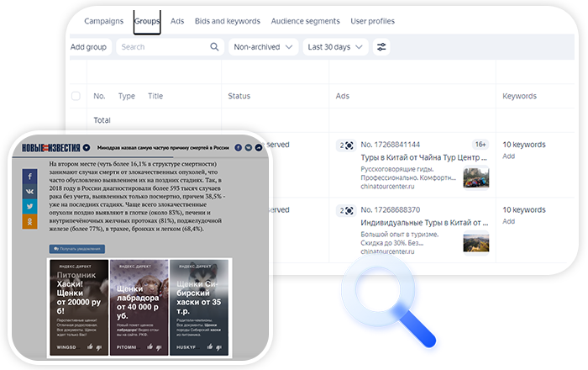
Task: Share article via VK sidebar icon
Action: [x=30, y=192]
